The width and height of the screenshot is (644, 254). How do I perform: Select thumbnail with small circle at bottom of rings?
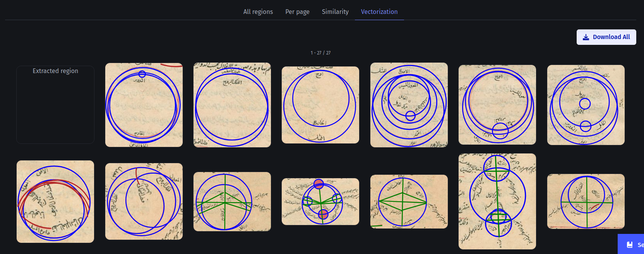(x=497, y=105)
